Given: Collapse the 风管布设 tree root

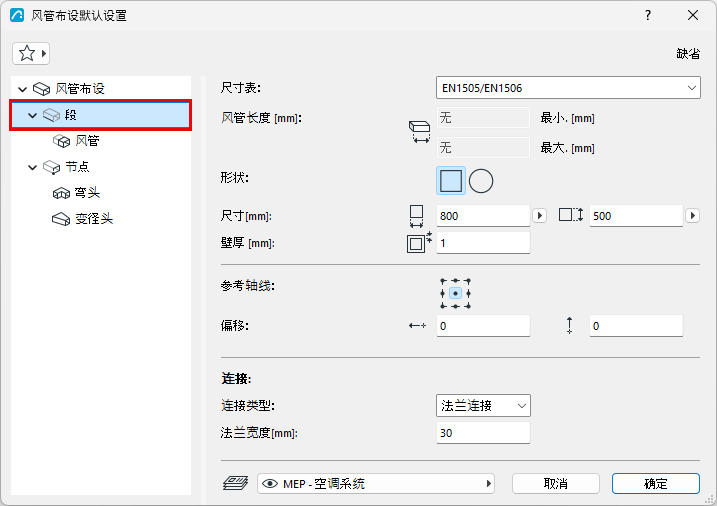Looking at the screenshot, I should coord(22,89).
